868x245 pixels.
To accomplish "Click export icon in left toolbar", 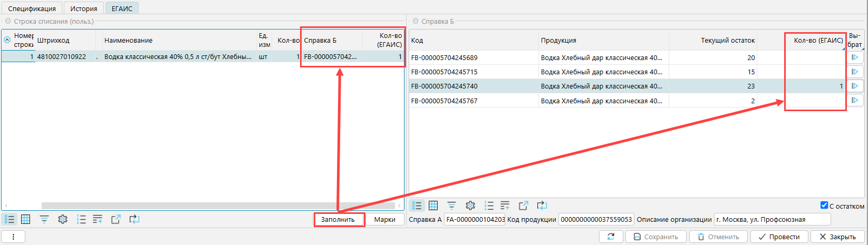I will (116, 219).
